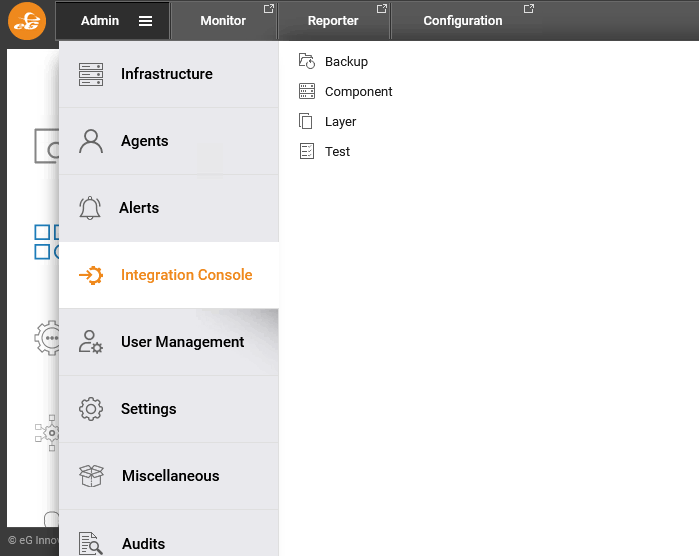The image size is (699, 556).
Task: Click the Alerts bell icon
Action: tap(90, 208)
